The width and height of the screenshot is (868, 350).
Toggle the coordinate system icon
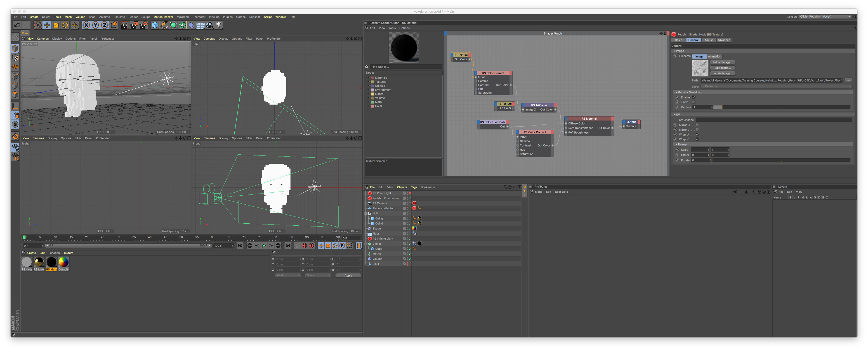[114, 25]
